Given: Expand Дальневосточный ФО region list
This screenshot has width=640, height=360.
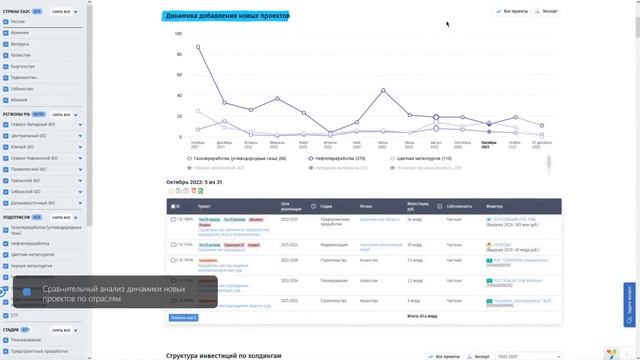Looking at the screenshot, I should [x=80, y=203].
